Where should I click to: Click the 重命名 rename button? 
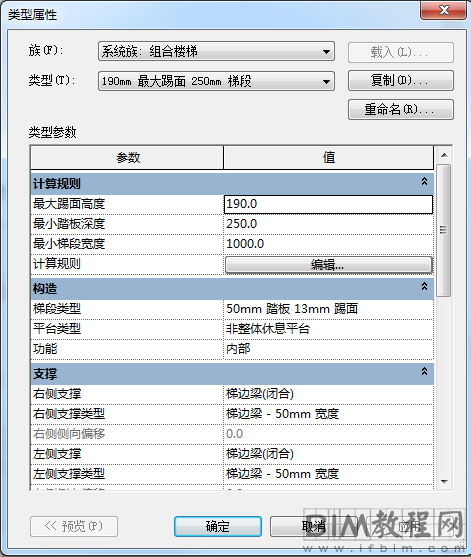point(401,109)
